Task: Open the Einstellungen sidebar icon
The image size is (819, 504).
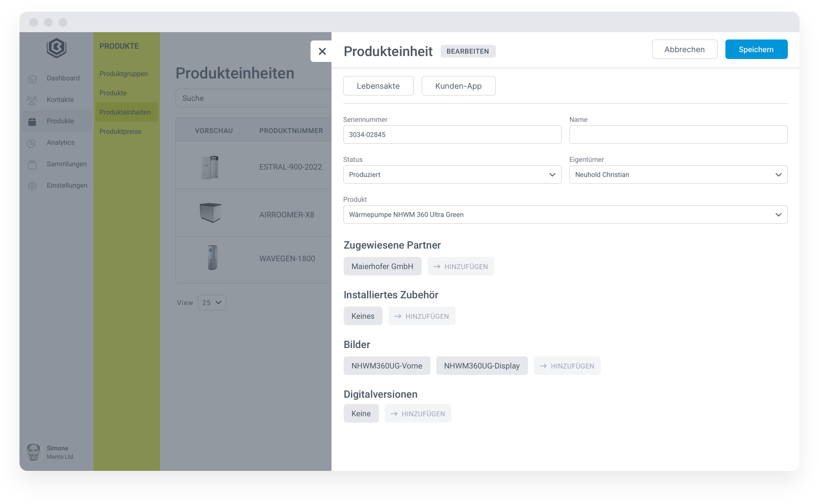Action: pyautogui.click(x=32, y=185)
